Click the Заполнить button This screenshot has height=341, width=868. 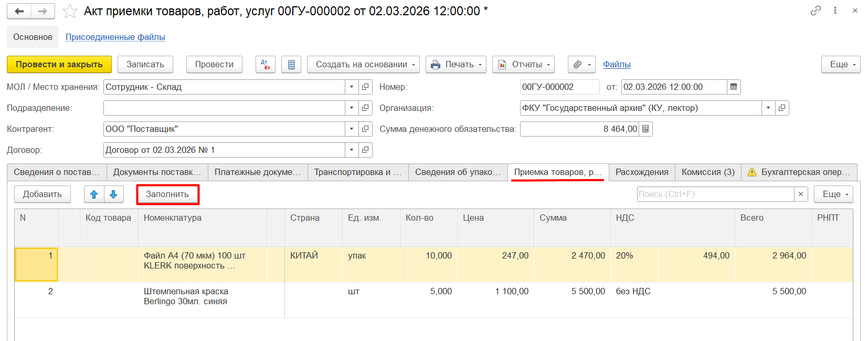pyautogui.click(x=167, y=194)
